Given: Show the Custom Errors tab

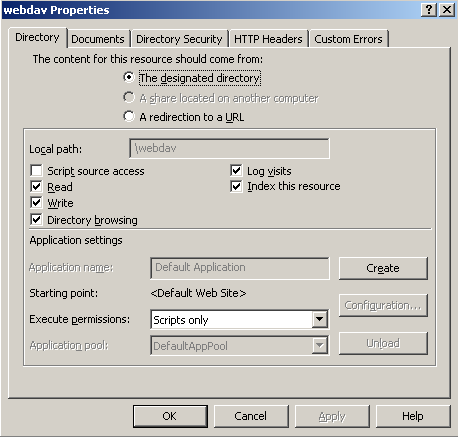Looking at the screenshot, I should (x=348, y=39).
